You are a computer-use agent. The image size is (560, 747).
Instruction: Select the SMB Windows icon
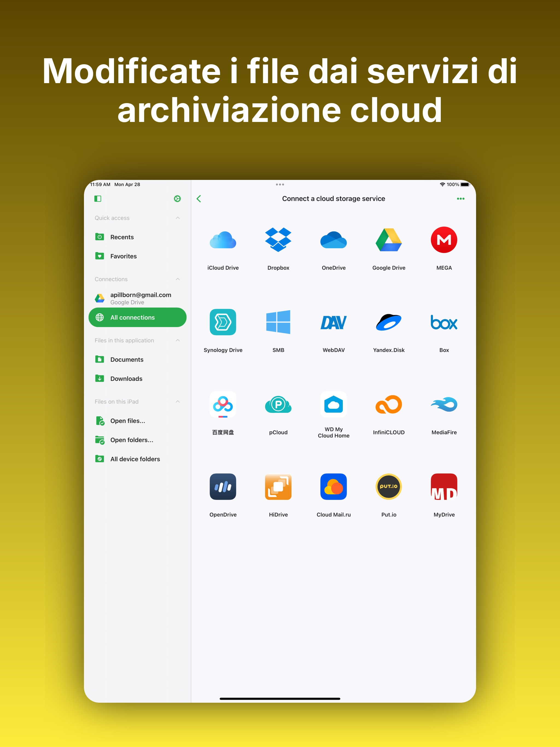pos(278,322)
